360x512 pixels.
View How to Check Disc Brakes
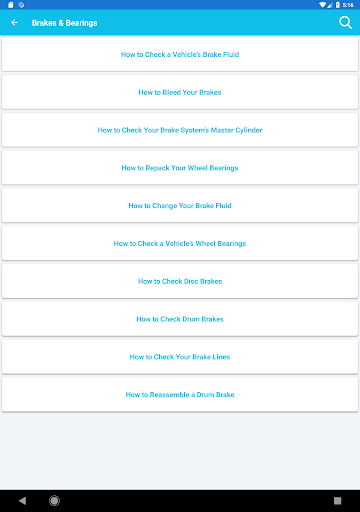pos(180,281)
